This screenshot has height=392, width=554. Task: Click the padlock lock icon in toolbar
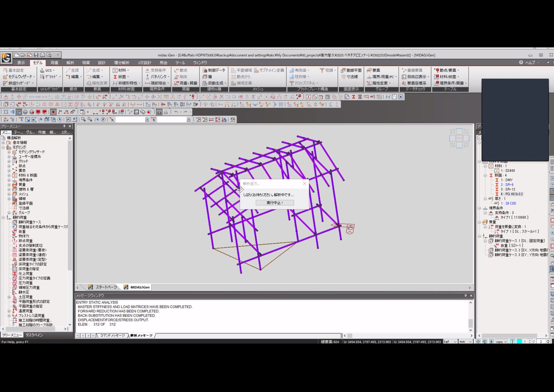(x=166, y=112)
